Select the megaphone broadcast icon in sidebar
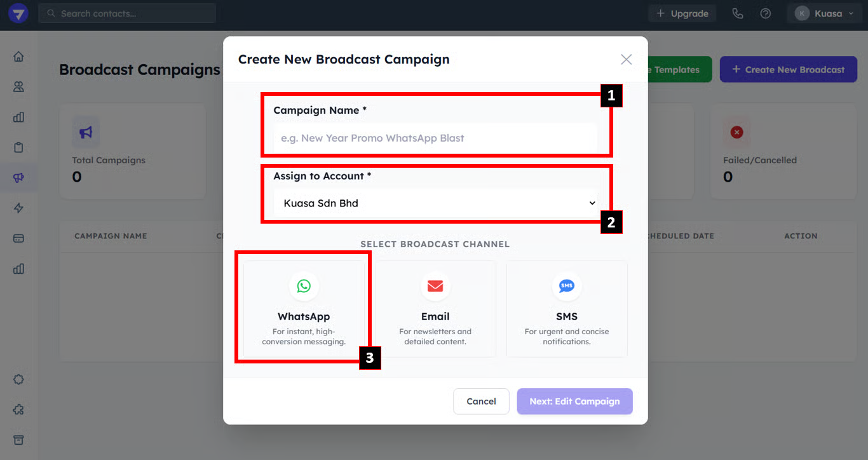Image resolution: width=868 pixels, height=460 pixels. (18, 178)
